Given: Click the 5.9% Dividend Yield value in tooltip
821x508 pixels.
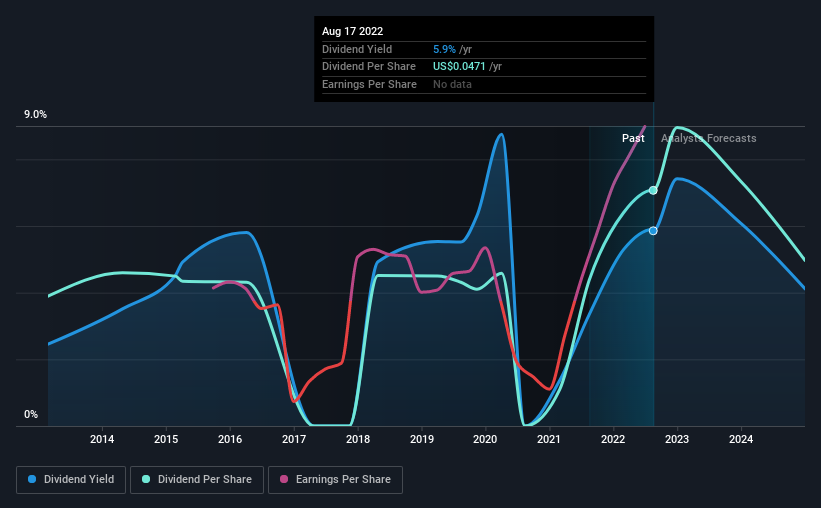Looking at the screenshot, I should 444,49.
